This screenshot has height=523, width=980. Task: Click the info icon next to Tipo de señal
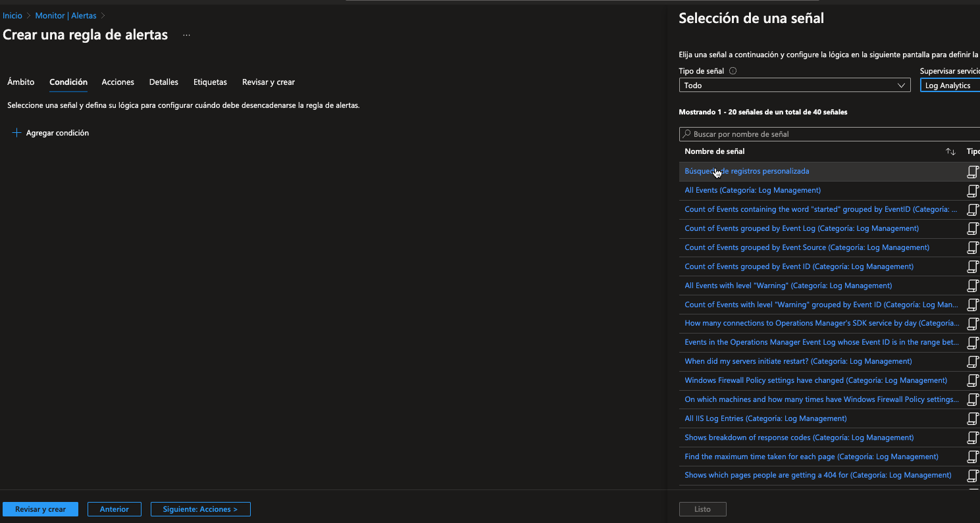click(x=733, y=71)
